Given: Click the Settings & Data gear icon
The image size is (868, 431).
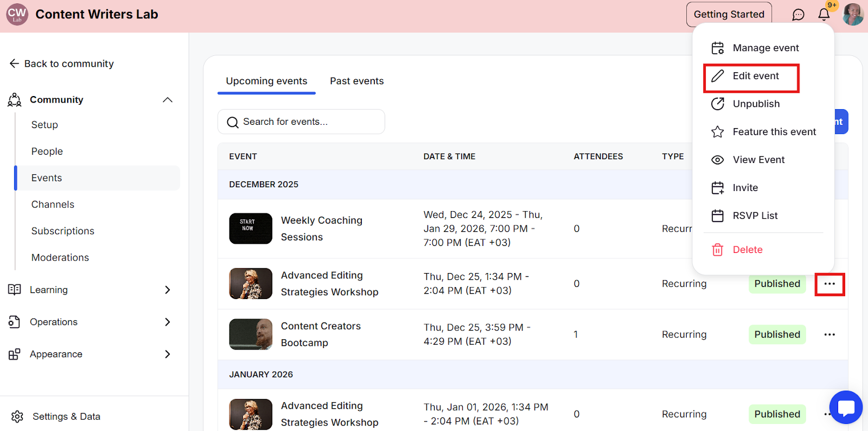Looking at the screenshot, I should [x=17, y=416].
